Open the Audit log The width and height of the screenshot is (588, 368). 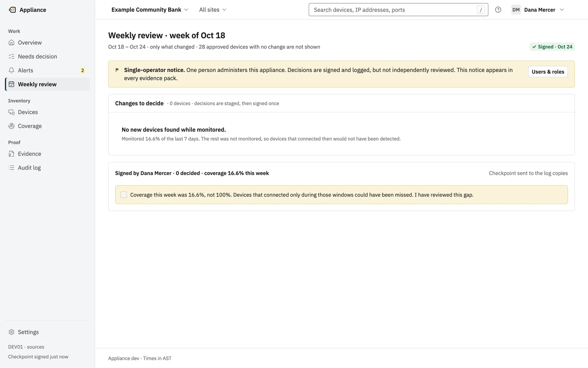[x=47, y=168]
